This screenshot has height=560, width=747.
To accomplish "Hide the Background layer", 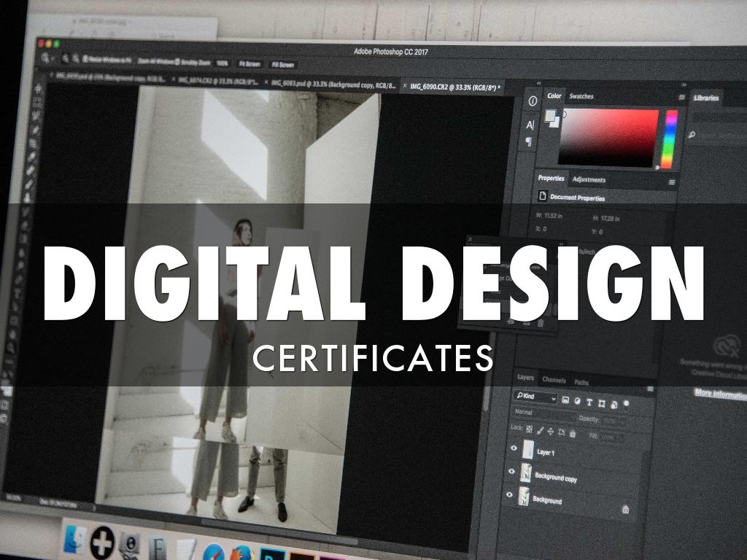I will point(510,494).
